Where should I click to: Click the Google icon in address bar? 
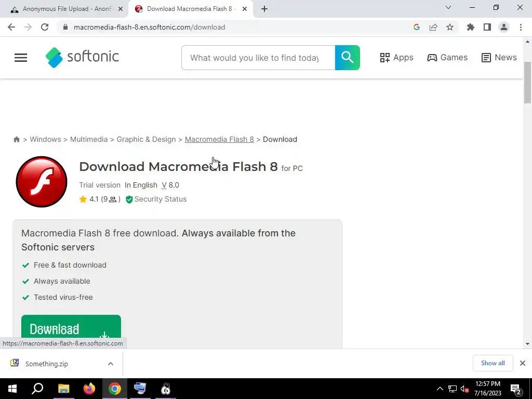tap(417, 27)
